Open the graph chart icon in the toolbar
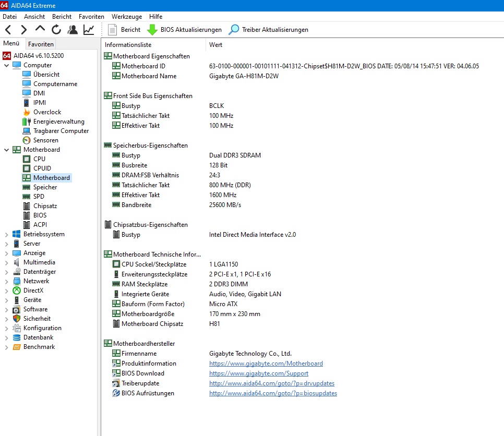 [x=89, y=30]
